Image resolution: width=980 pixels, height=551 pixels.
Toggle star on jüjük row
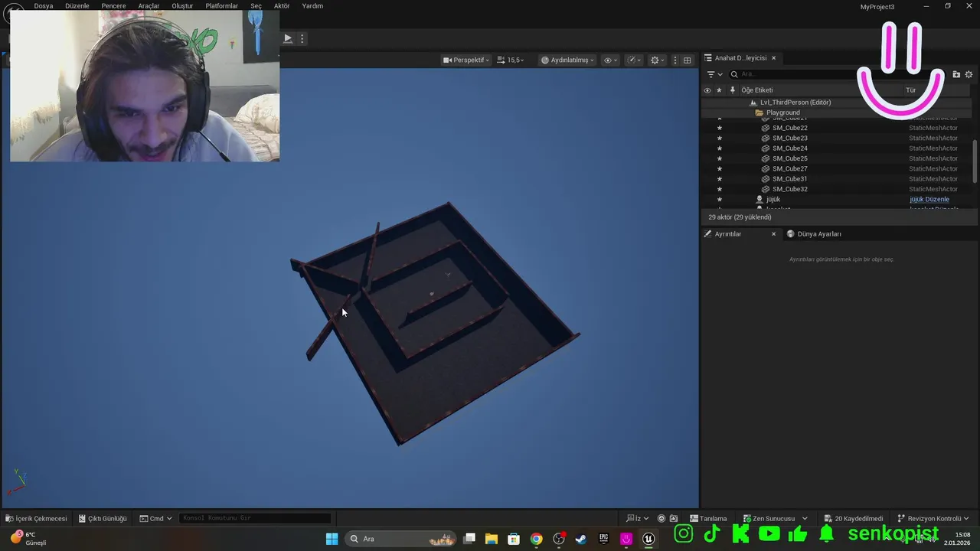click(719, 199)
